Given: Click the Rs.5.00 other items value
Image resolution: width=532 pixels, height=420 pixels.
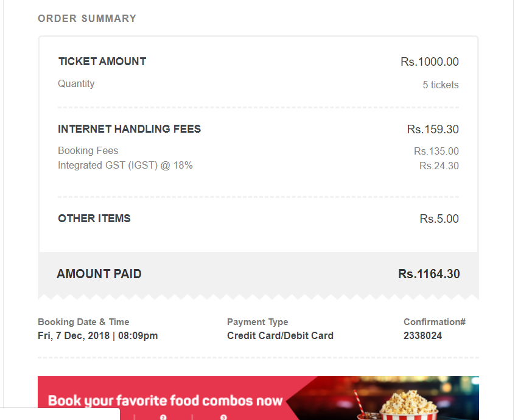Looking at the screenshot, I should (x=439, y=219).
